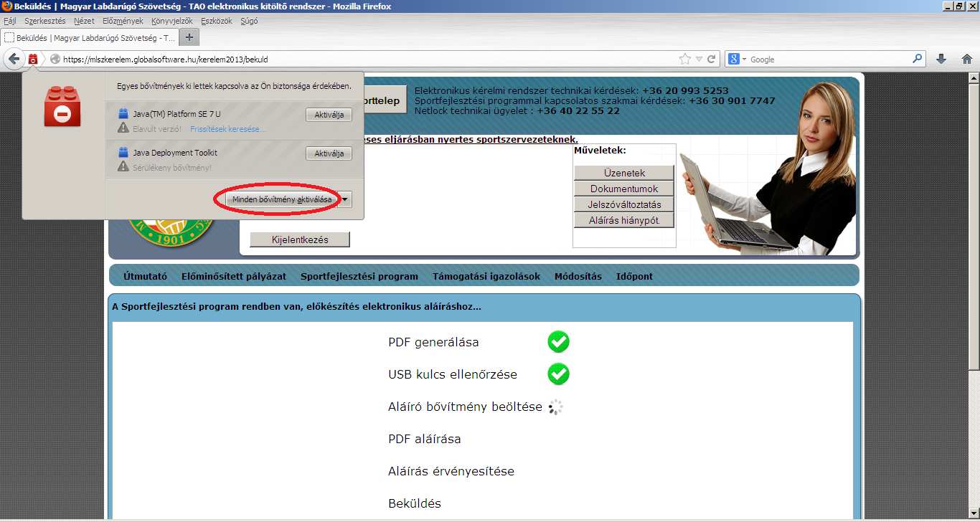This screenshot has height=522, width=980.
Task: Click the loading spinner beside Aláíró bővítmény beöltése
Action: 555,407
